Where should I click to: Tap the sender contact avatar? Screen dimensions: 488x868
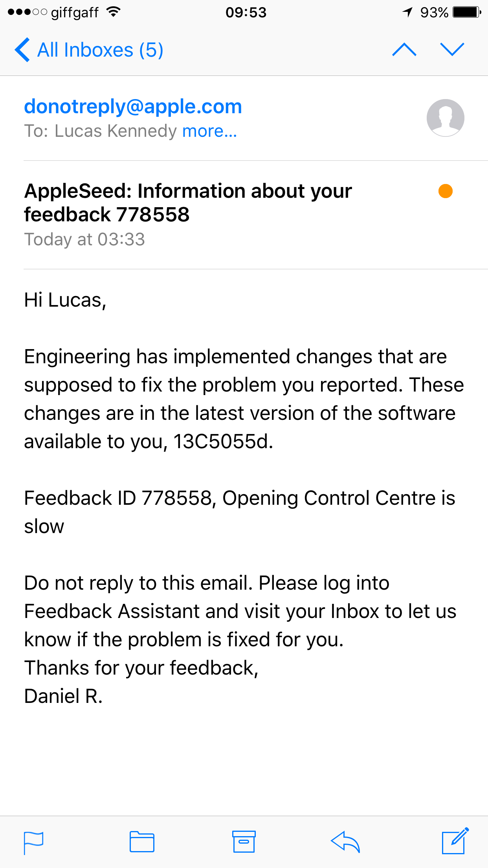[x=446, y=118]
